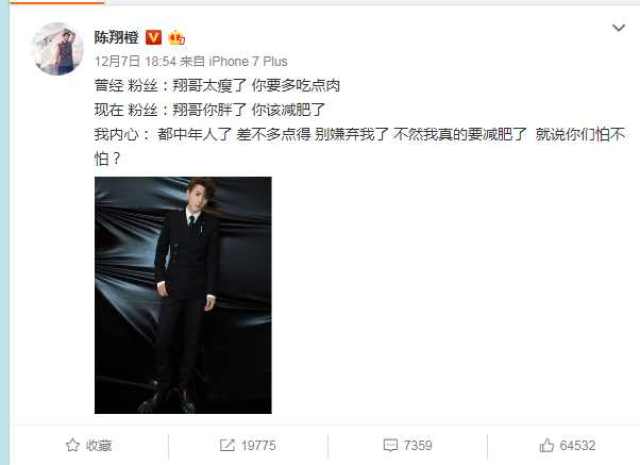The height and width of the screenshot is (465, 640).
Task: Click the crown membership badge icon
Action: coord(176,38)
